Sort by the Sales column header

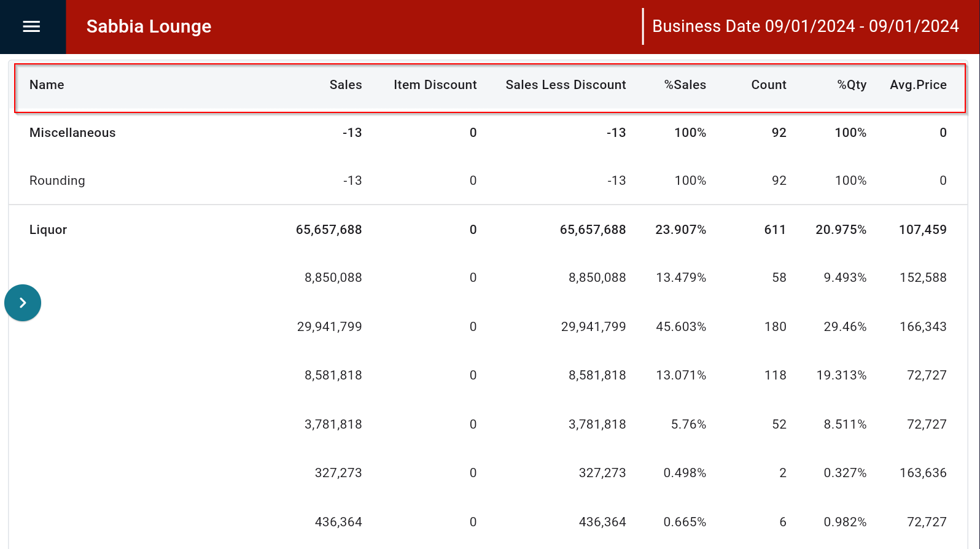tap(345, 85)
